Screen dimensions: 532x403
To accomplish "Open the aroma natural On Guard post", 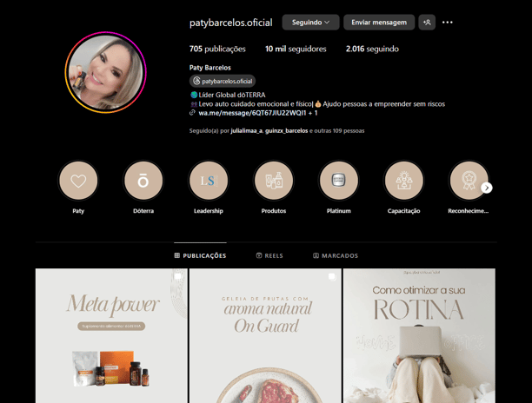I will coord(266,335).
